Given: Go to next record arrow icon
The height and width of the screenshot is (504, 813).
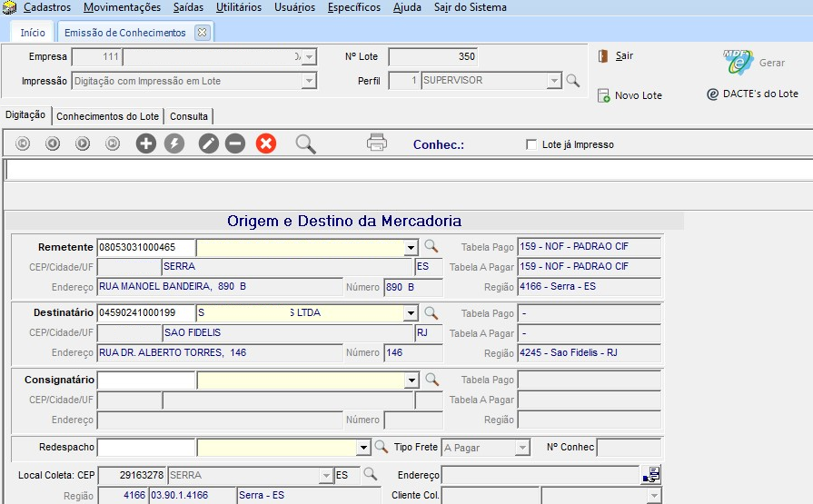Looking at the screenshot, I should [x=83, y=143].
